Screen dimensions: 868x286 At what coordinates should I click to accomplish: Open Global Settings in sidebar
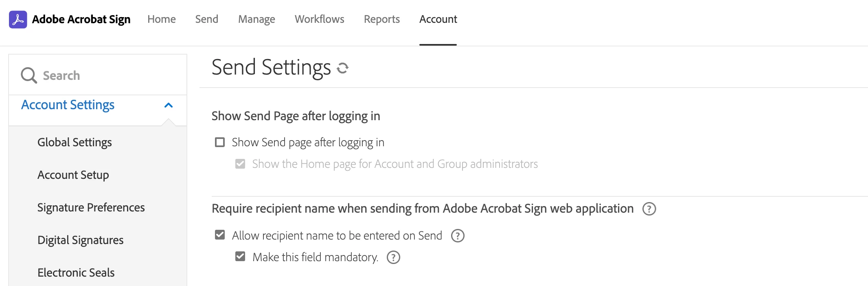(75, 142)
